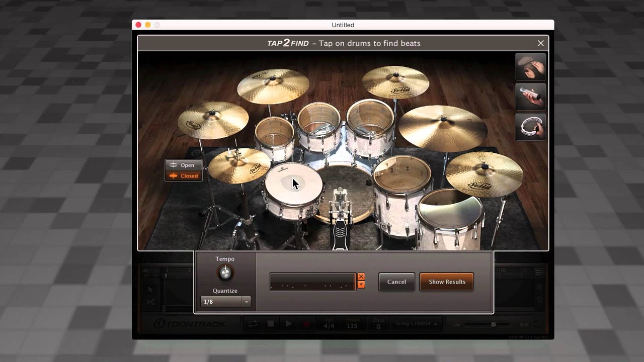Select the shaker percussion thumbnail
644x362 pixels.
tap(531, 97)
